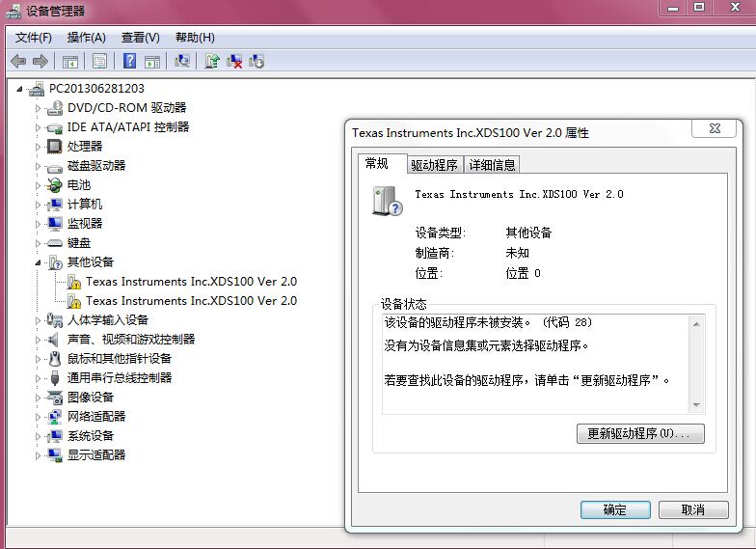The height and width of the screenshot is (549, 756).
Task: Expand the 显示适配器 node
Action: tap(38, 455)
